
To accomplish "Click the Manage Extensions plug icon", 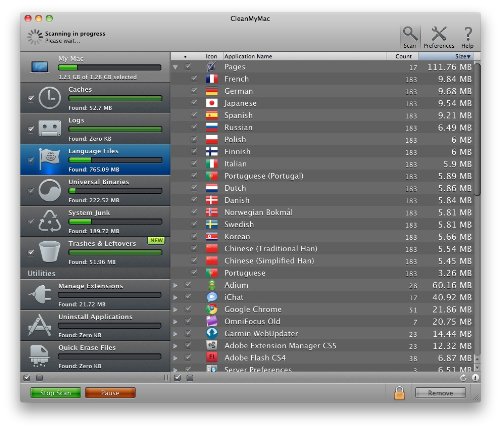I will [x=40, y=294].
